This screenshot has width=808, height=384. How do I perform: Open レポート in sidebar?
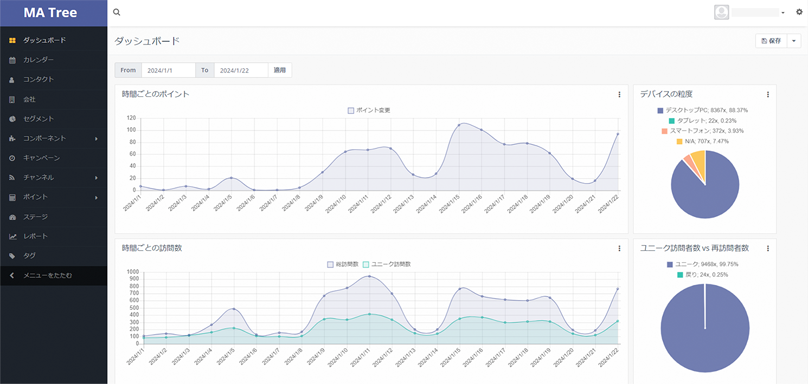point(54,236)
